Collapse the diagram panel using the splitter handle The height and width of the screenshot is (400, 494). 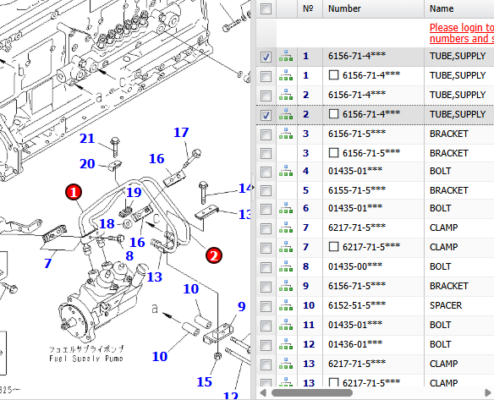253,187
